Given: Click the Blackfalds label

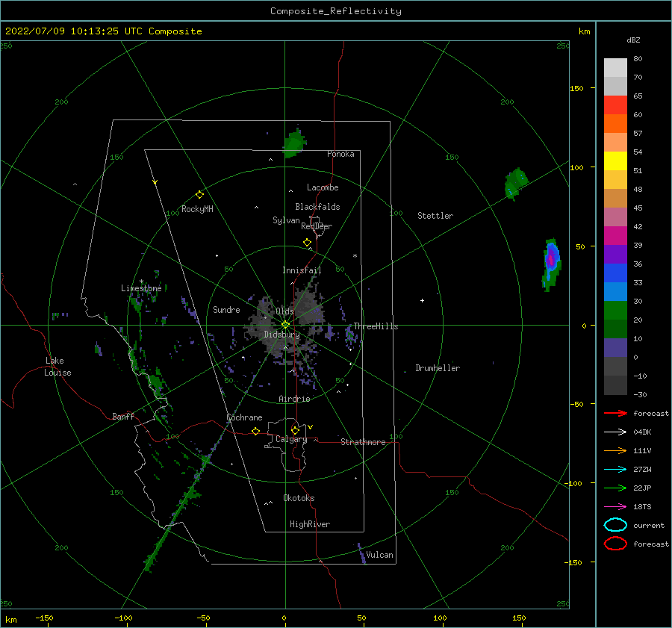Looking at the screenshot, I should [317, 207].
